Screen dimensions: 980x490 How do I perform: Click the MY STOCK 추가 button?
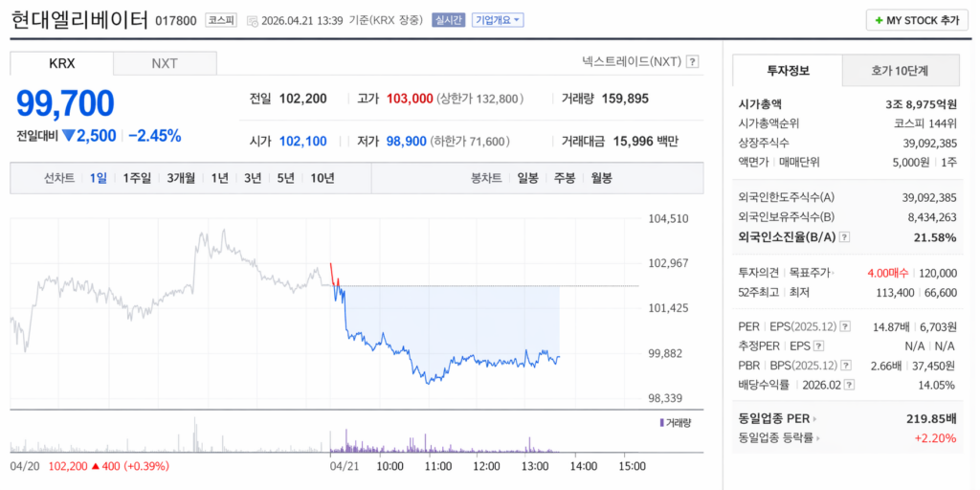[x=917, y=20]
